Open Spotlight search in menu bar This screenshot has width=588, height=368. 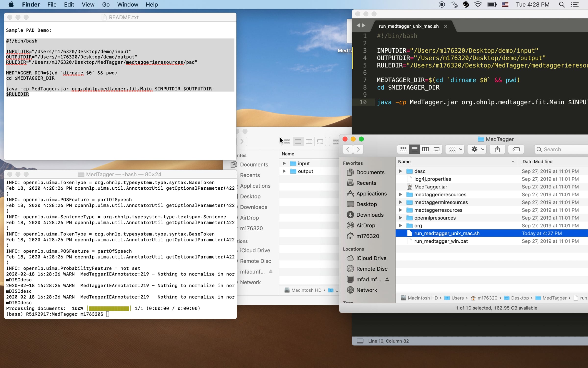point(562,4)
